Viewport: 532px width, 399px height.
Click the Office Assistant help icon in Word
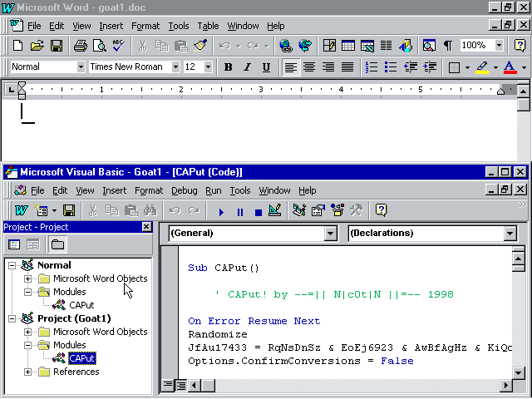click(520, 46)
